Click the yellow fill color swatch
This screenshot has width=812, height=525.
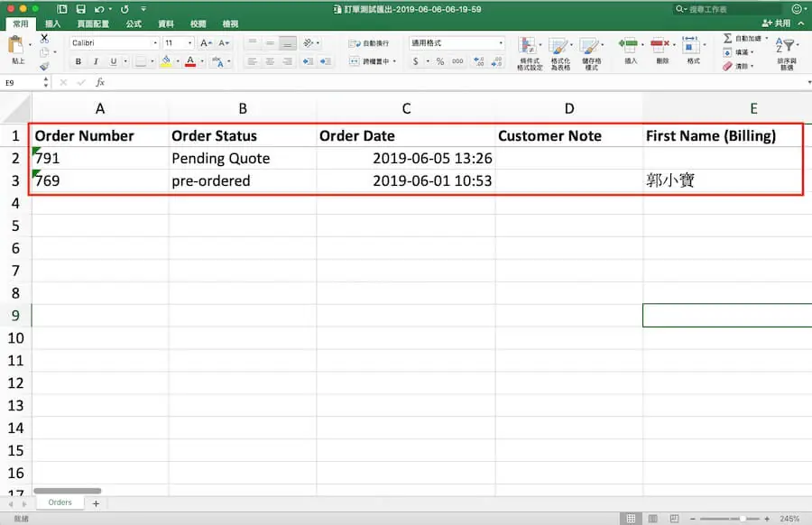(166, 61)
